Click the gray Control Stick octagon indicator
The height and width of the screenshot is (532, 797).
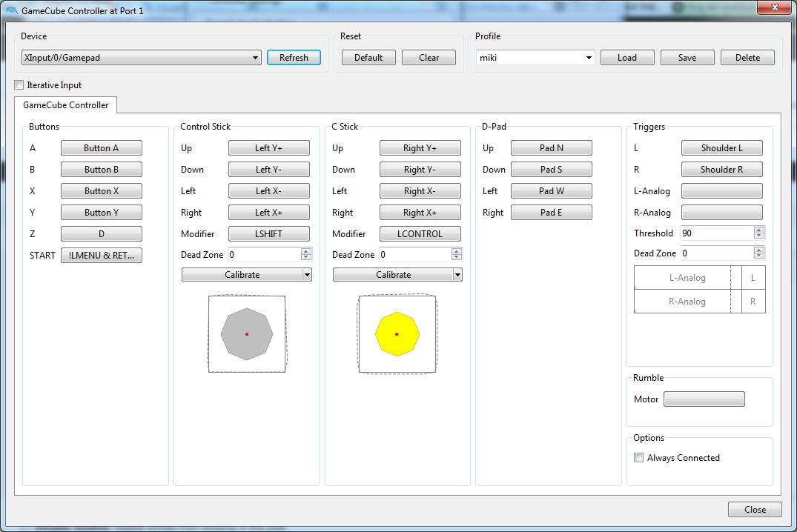point(247,334)
